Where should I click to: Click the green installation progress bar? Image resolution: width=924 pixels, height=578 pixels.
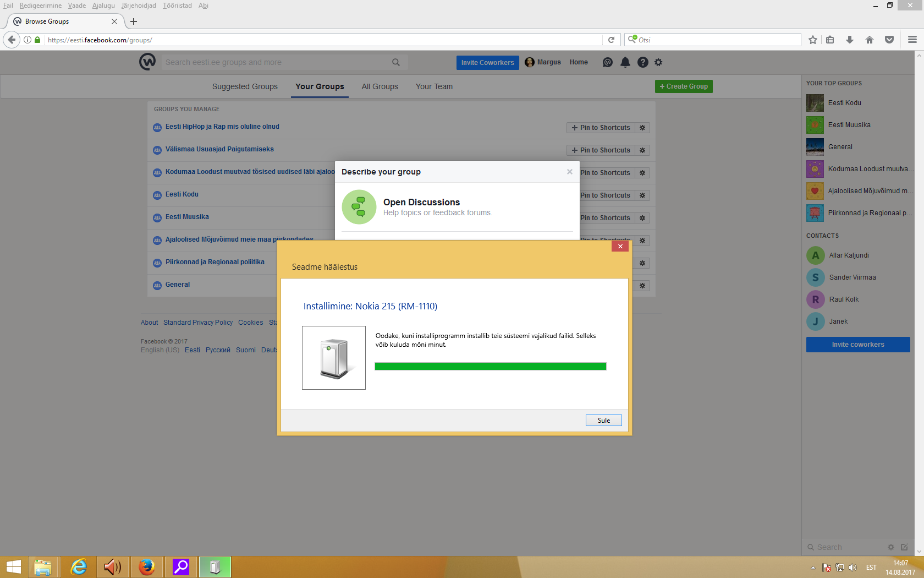[491, 367]
